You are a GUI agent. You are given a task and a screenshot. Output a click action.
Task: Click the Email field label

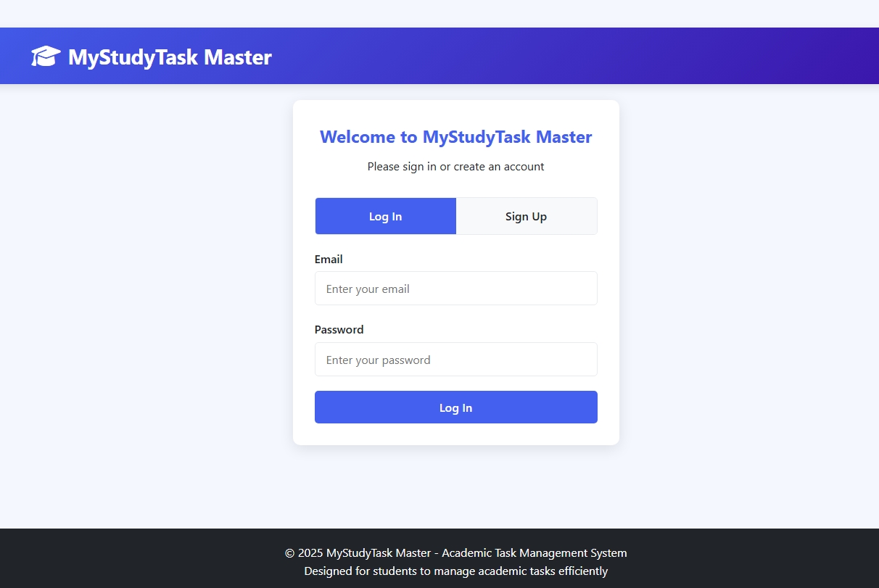click(329, 259)
